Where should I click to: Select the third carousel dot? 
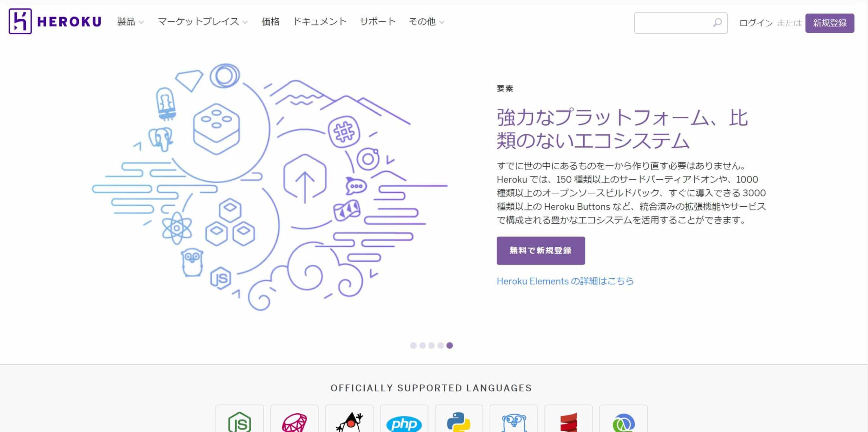click(x=431, y=345)
